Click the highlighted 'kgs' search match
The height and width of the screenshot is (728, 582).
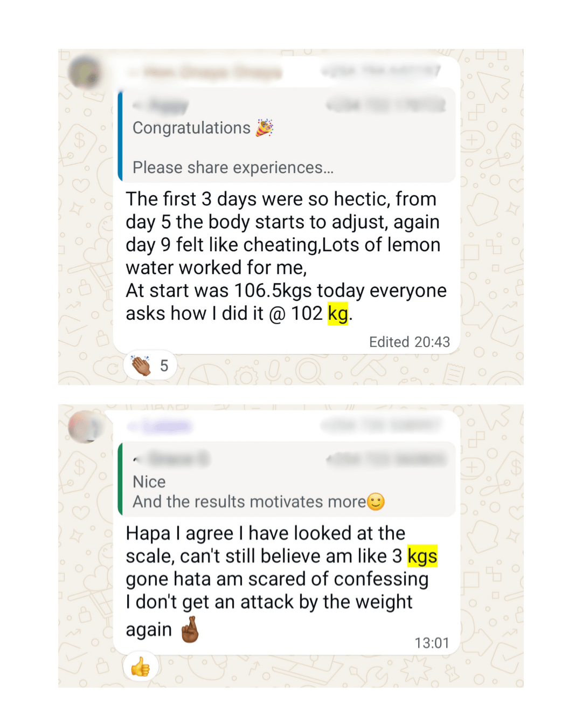pos(422,556)
